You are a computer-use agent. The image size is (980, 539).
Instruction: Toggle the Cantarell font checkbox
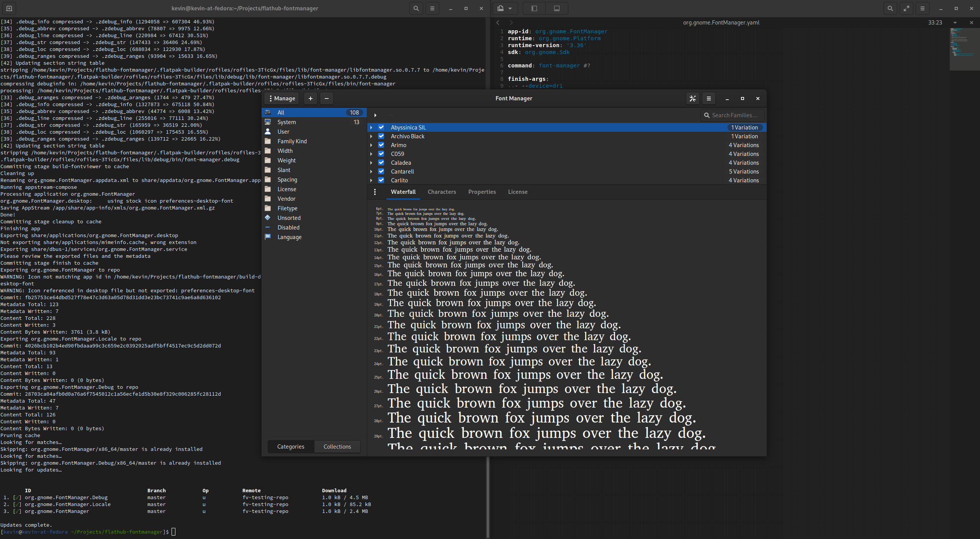click(x=381, y=171)
